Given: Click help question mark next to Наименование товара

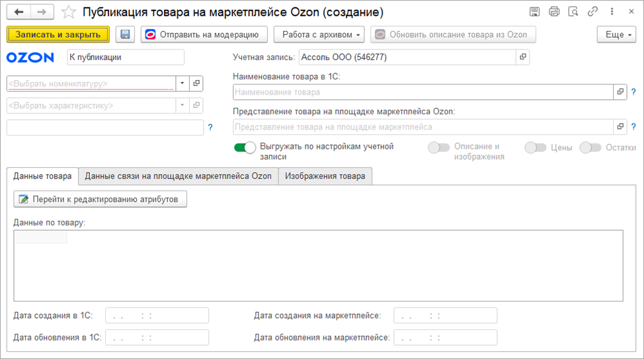Looking at the screenshot, I should click(633, 92).
